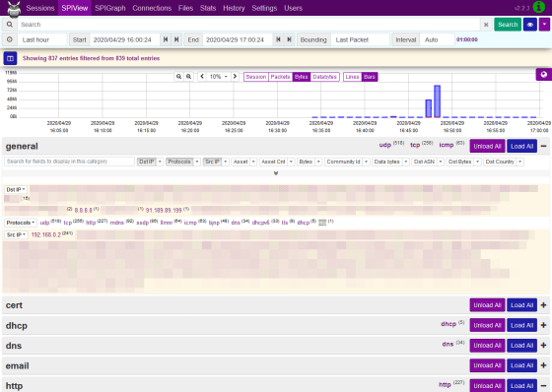Click the category field search box
Viewport: 552px width, 392px height.
coord(69,162)
